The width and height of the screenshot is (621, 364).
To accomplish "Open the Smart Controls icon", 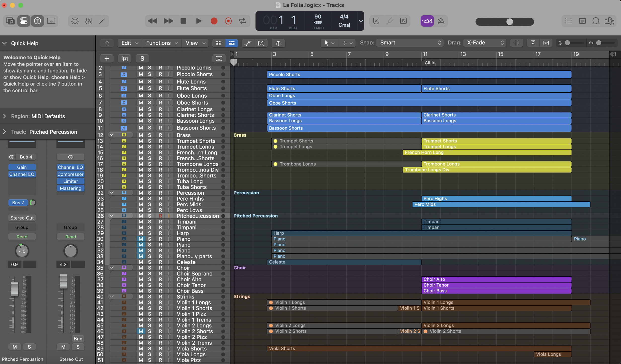I will click(75, 21).
